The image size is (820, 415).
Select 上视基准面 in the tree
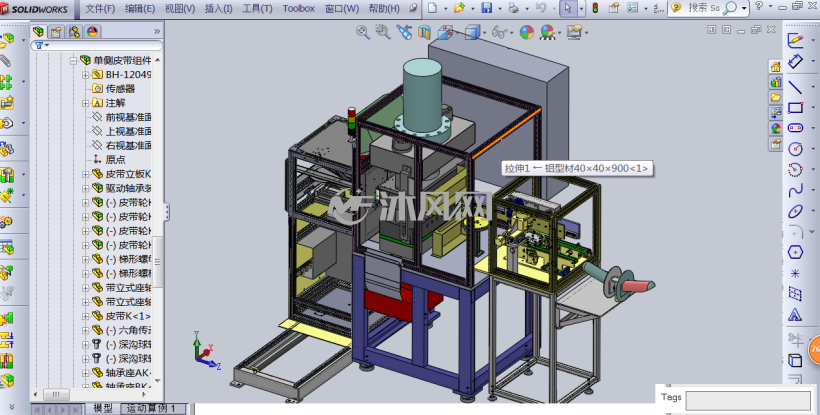[x=129, y=131]
